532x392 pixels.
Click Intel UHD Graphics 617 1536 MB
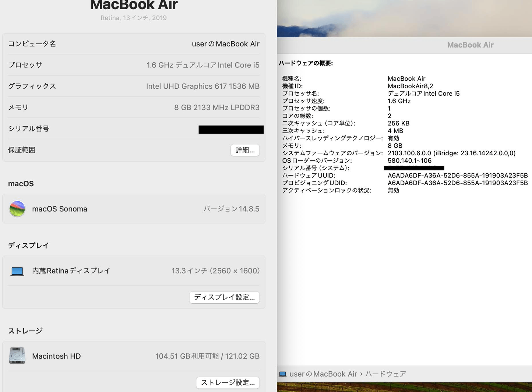click(x=203, y=86)
